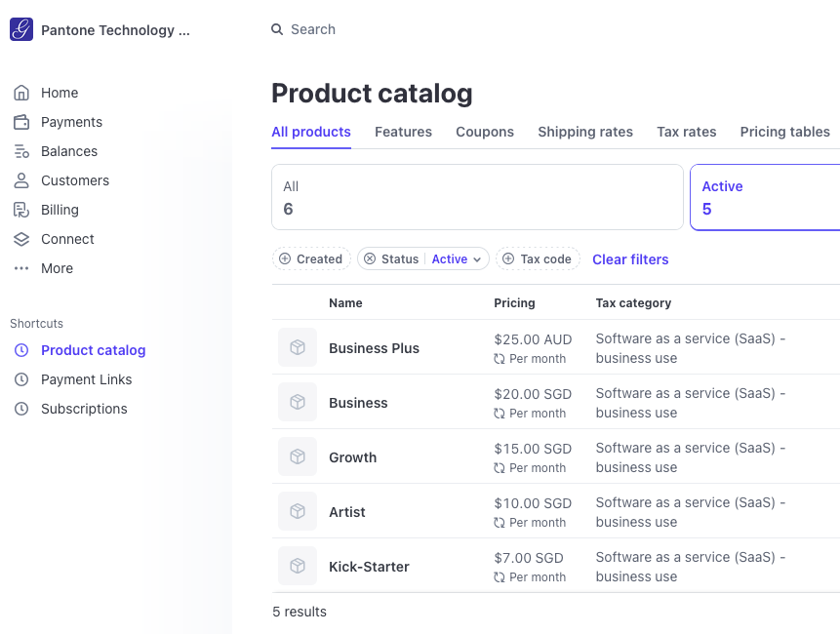
Task: Select the Balances sidebar icon
Action: pos(20,151)
